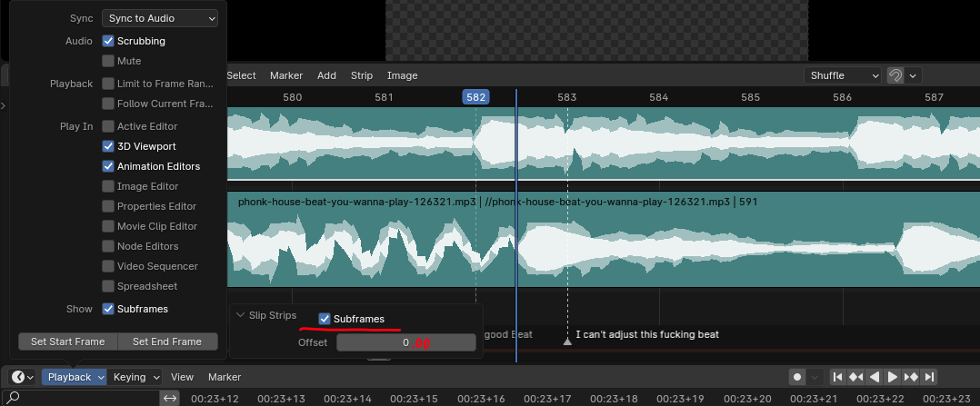Viewport: 980px width, 406px height.
Task: Open auto keyframing options dropdown arrow
Action: (x=815, y=377)
